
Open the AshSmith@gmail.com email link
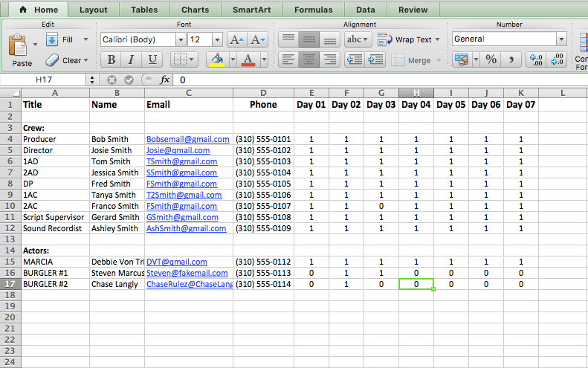coord(187,228)
